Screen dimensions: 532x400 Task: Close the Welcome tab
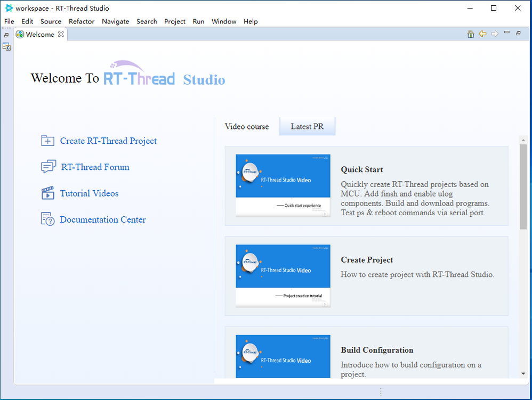pos(61,34)
